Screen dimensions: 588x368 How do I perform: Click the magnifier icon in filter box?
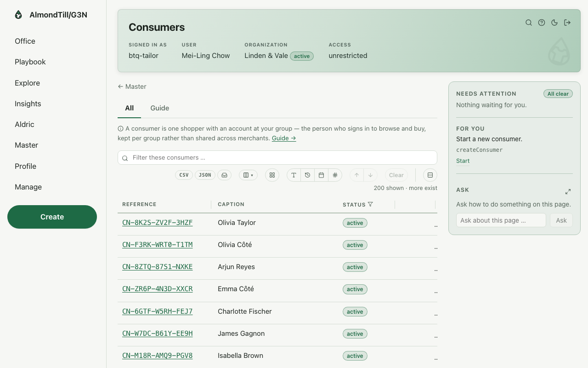(x=125, y=158)
